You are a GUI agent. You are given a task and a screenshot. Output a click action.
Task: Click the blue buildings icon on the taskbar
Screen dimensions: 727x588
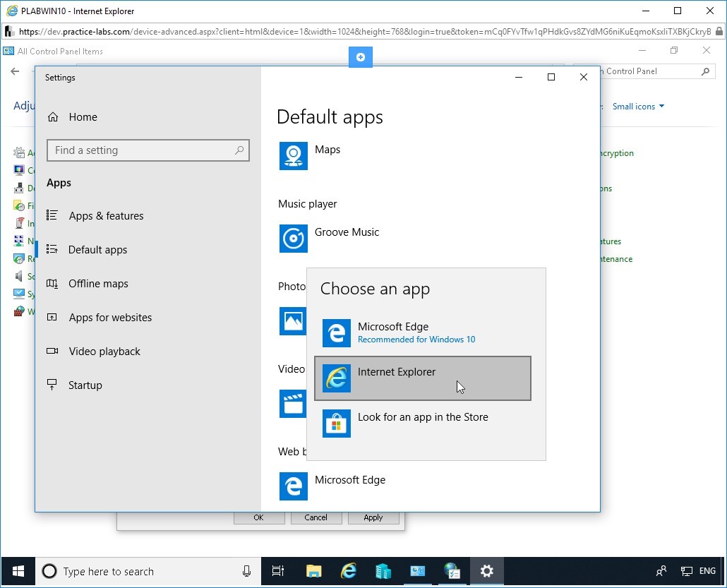coord(383,571)
